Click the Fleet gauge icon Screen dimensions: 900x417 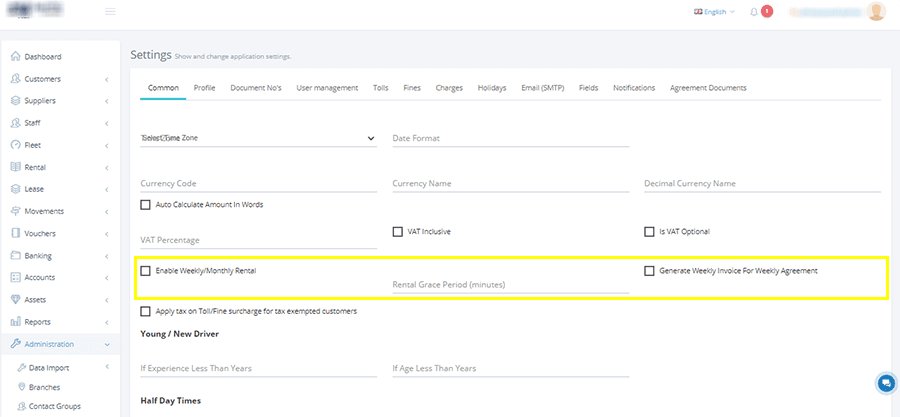click(16, 145)
